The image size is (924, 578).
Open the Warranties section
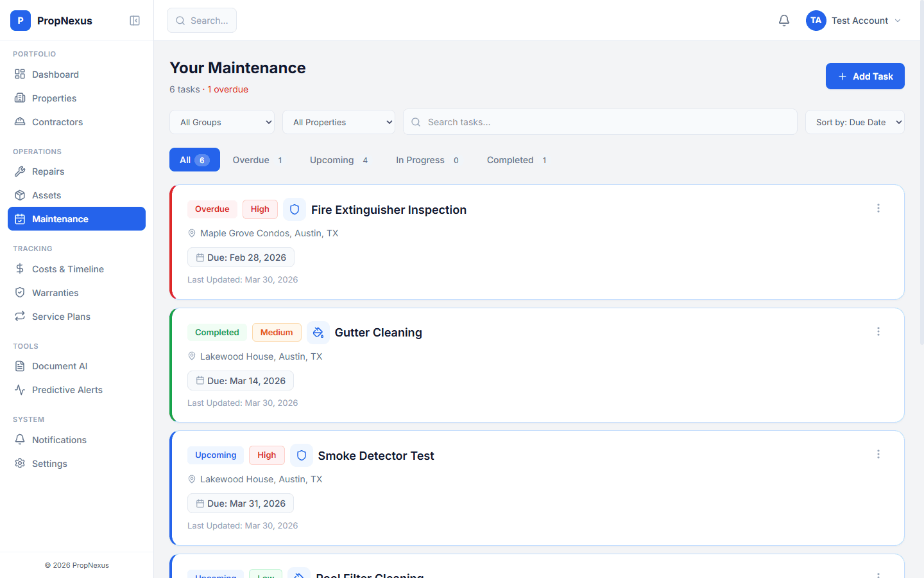pos(54,292)
